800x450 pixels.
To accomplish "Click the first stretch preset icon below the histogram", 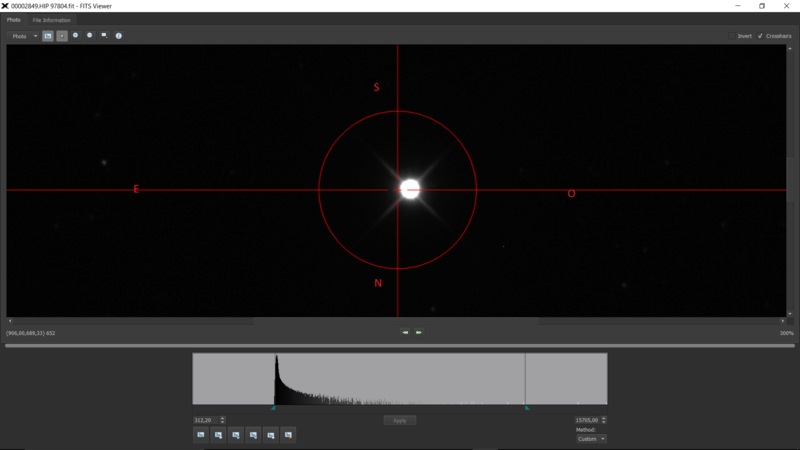I will [x=201, y=435].
